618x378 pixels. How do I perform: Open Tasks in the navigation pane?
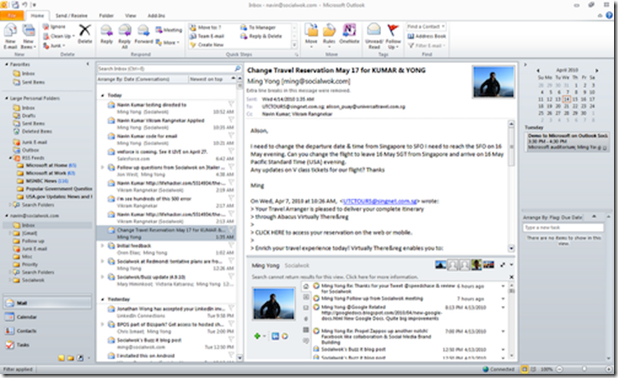[x=47, y=344]
